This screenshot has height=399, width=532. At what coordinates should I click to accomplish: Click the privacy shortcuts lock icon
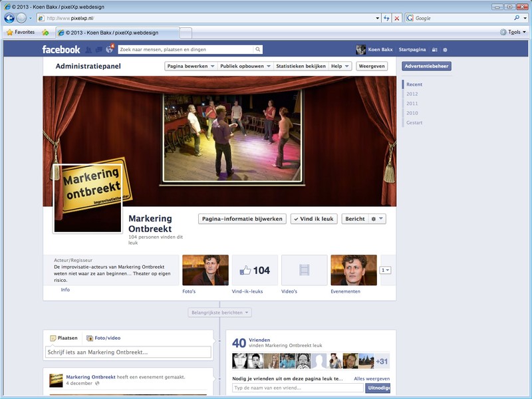click(x=434, y=49)
